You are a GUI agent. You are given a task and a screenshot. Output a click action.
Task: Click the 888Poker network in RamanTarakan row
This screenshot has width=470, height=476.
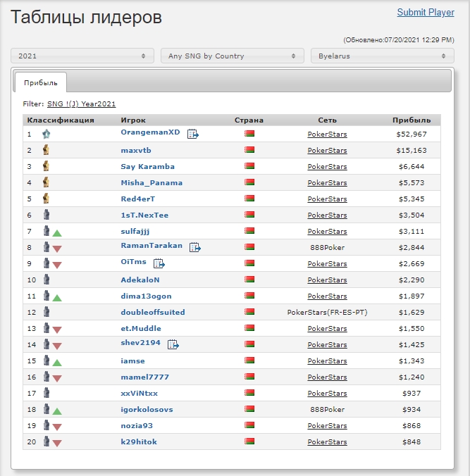[x=327, y=247]
